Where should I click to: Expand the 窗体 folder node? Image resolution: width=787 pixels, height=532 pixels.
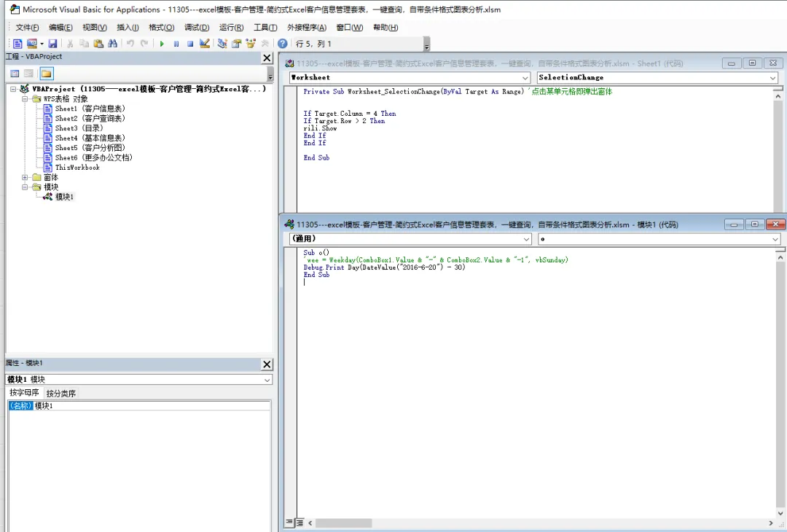click(x=24, y=177)
